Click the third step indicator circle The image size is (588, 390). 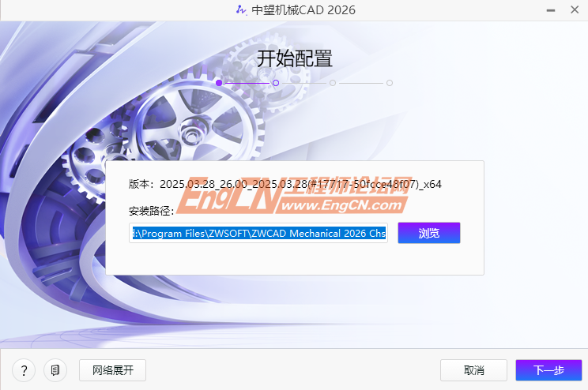tap(333, 83)
